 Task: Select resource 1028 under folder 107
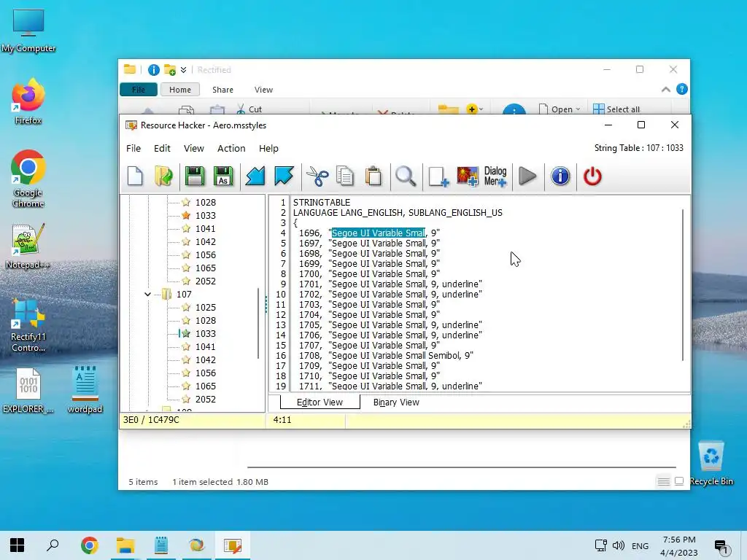[x=205, y=321]
